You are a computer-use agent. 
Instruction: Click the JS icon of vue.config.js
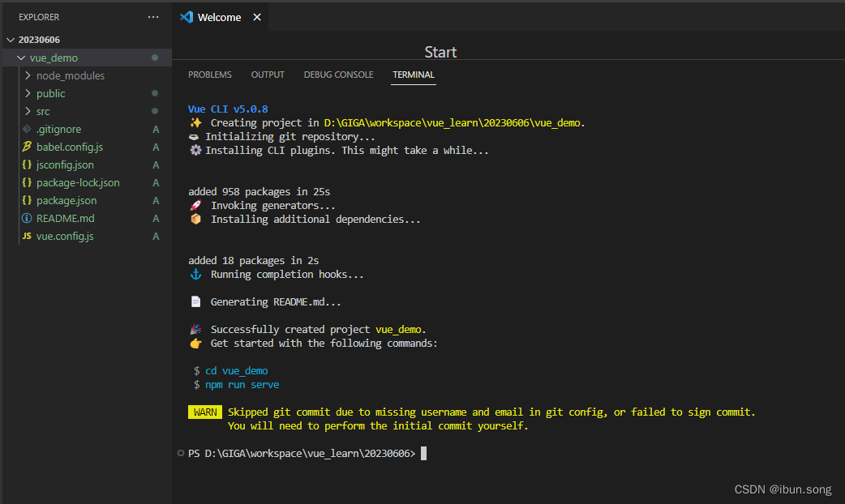(27, 236)
